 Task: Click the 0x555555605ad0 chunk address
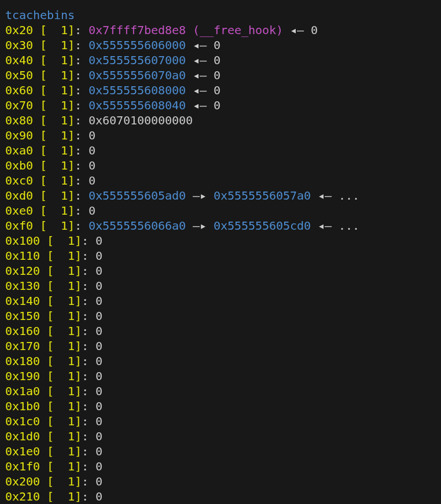[137, 196]
